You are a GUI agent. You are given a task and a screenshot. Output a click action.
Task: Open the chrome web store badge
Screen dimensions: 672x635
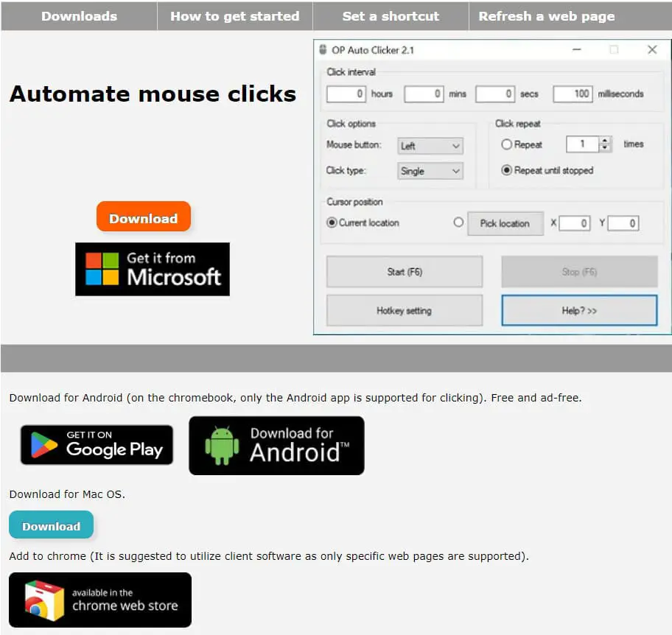(x=100, y=600)
